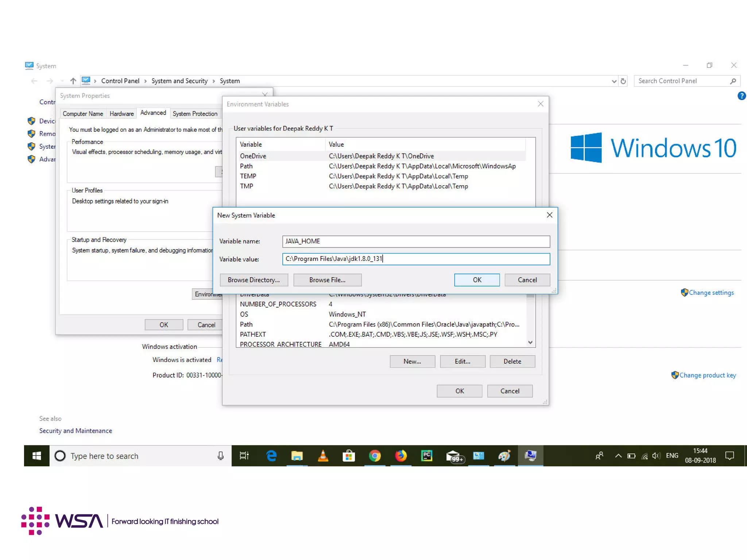Image resolution: width=747 pixels, height=560 pixels.
Task: Open the Windows Start menu
Action: click(37, 456)
